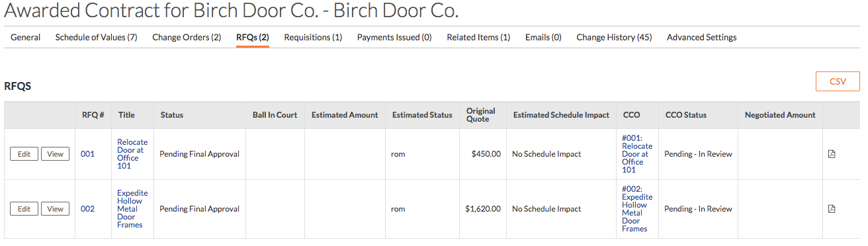
Task: Open Schedule of Values (7) tab
Action: click(x=96, y=38)
